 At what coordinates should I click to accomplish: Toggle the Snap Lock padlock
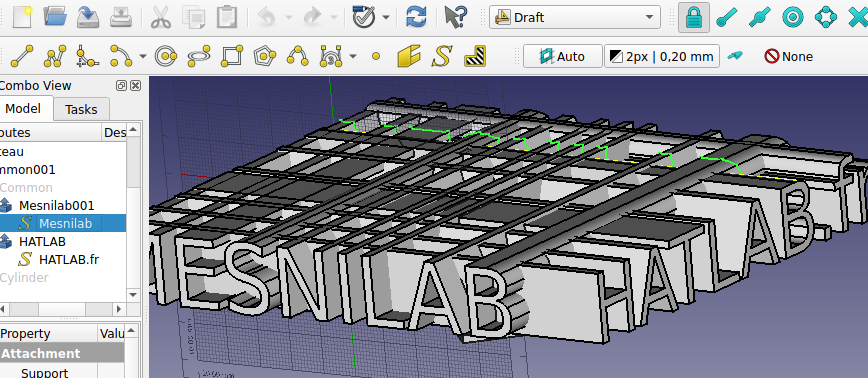point(694,17)
